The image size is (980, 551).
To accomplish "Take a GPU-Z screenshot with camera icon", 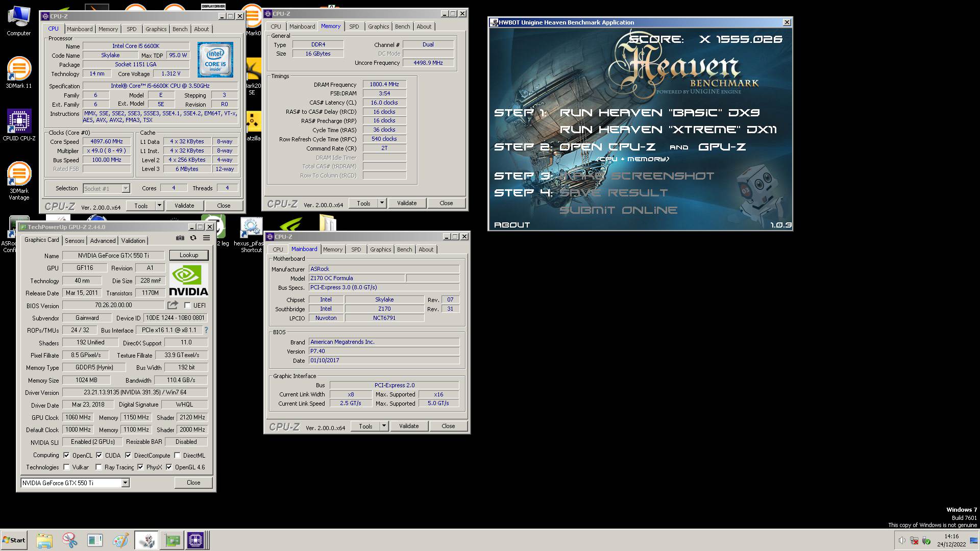I will [180, 238].
